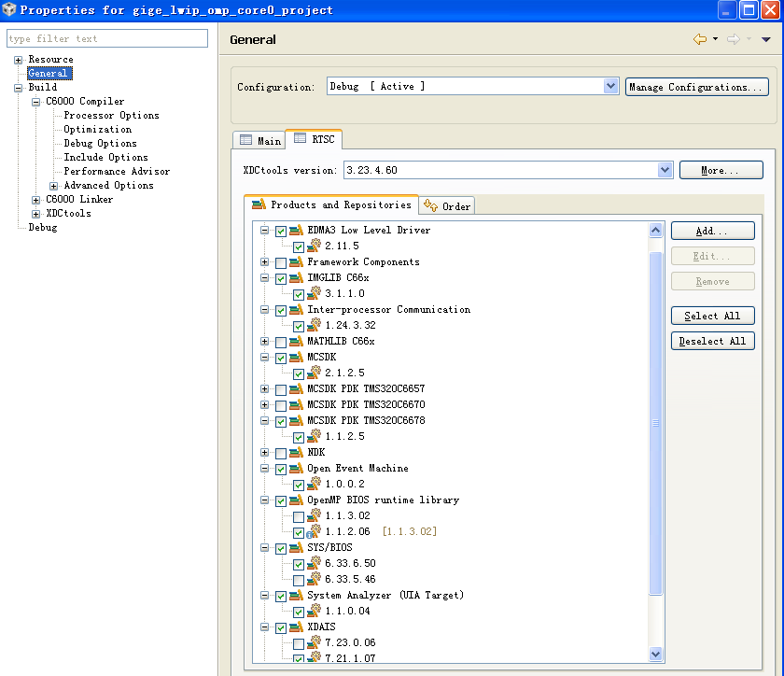Click the OpenMP BIOS runtime library icon
The height and width of the screenshot is (676, 784).
297,500
